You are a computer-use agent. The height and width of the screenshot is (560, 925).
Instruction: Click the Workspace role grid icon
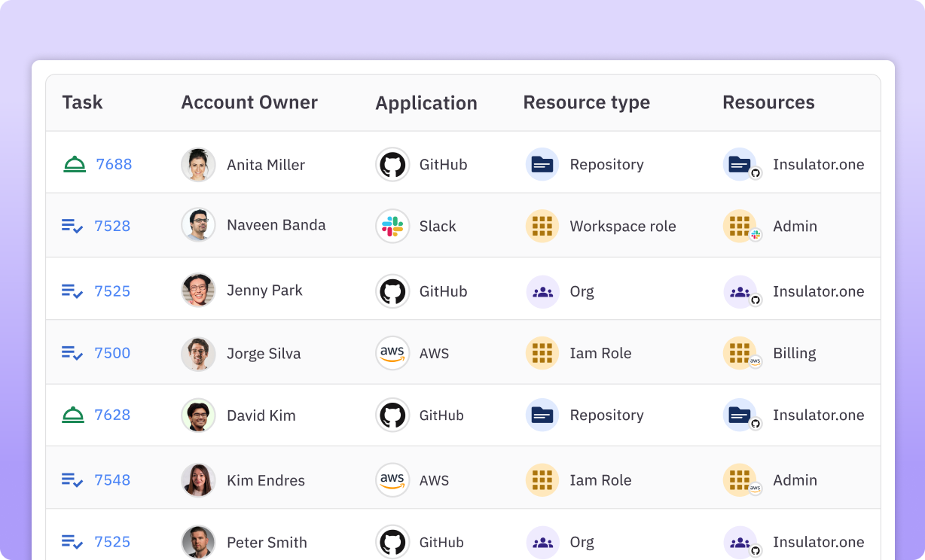[542, 226]
